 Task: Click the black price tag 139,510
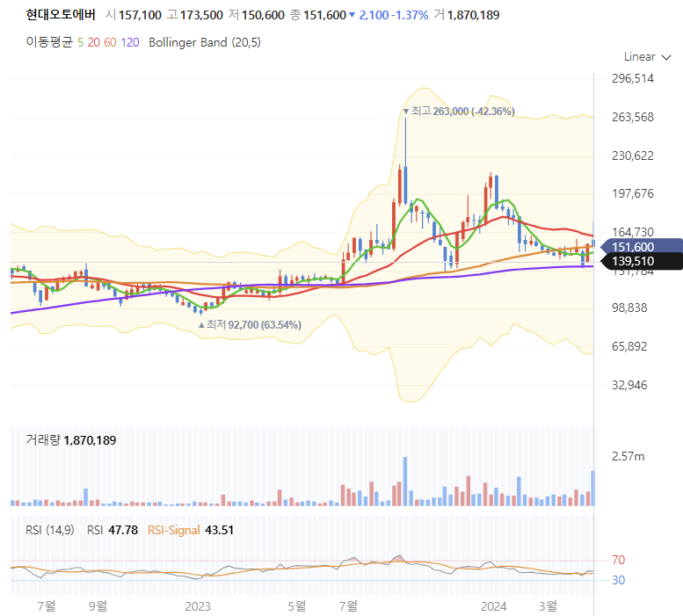[x=641, y=261]
